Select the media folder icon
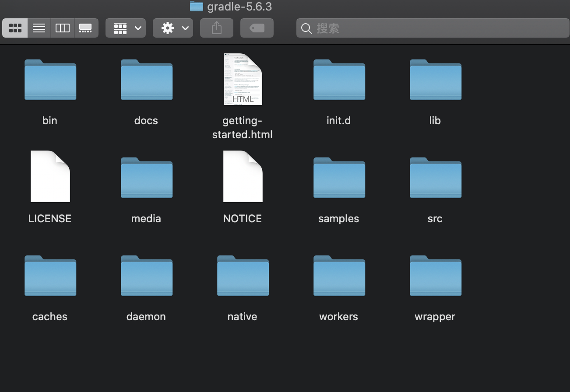This screenshot has width=570, height=392. coord(147,178)
